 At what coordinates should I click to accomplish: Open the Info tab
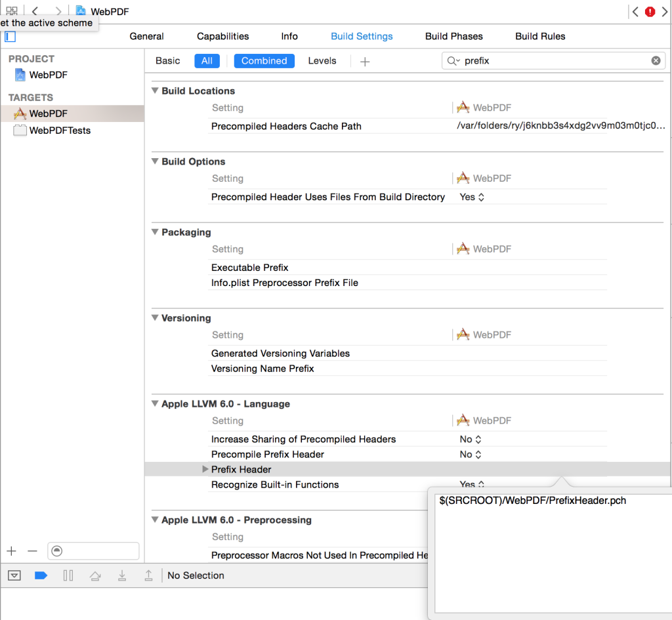(x=289, y=37)
